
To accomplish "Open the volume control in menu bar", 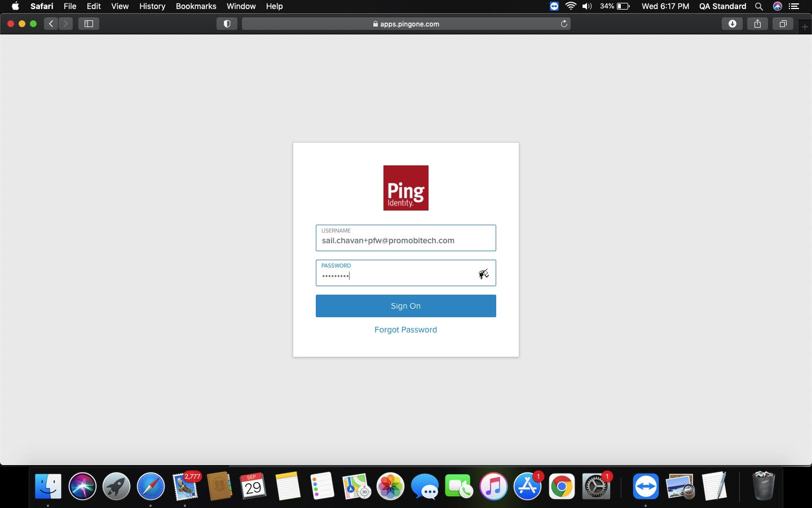I will [587, 6].
